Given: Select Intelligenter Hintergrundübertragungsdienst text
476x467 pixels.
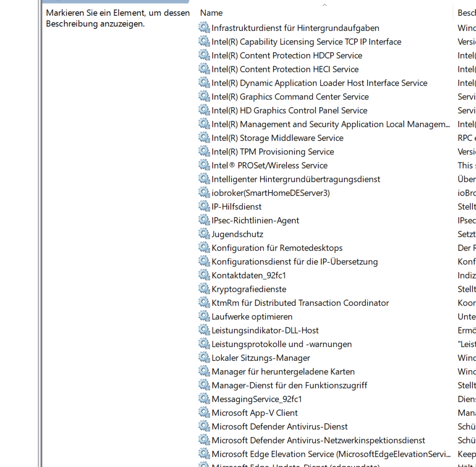Looking at the screenshot, I should tap(296, 179).
